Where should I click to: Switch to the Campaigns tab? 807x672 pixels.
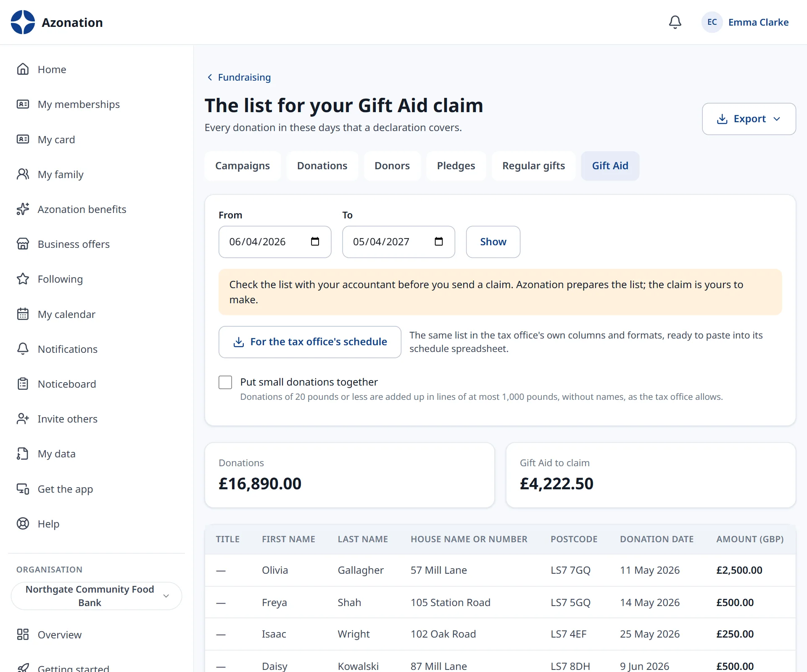[x=243, y=166]
